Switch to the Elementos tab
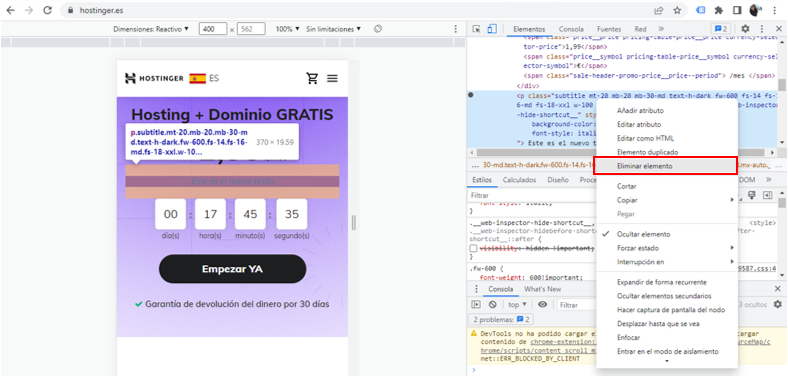Screen dimensions: 788x376 [x=529, y=29]
